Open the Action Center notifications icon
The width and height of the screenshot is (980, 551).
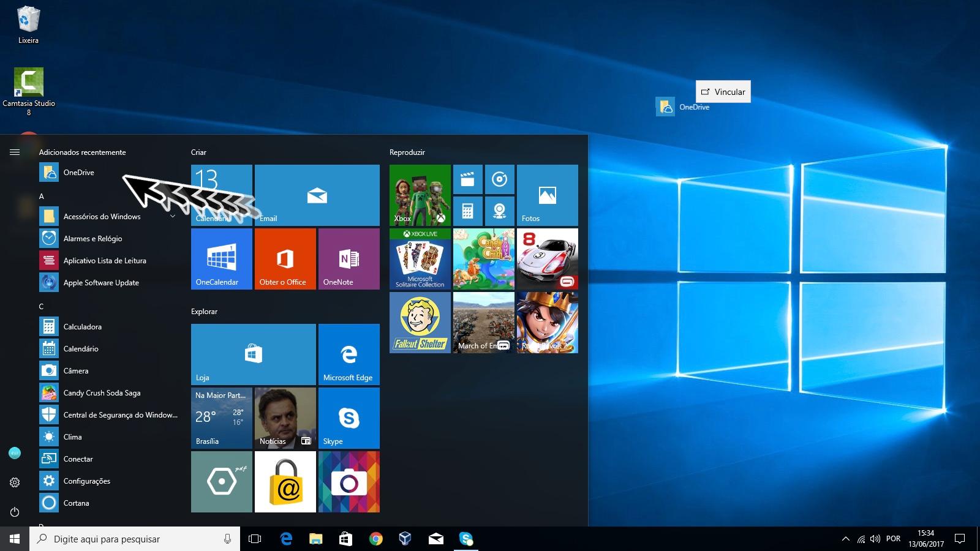[x=960, y=539]
